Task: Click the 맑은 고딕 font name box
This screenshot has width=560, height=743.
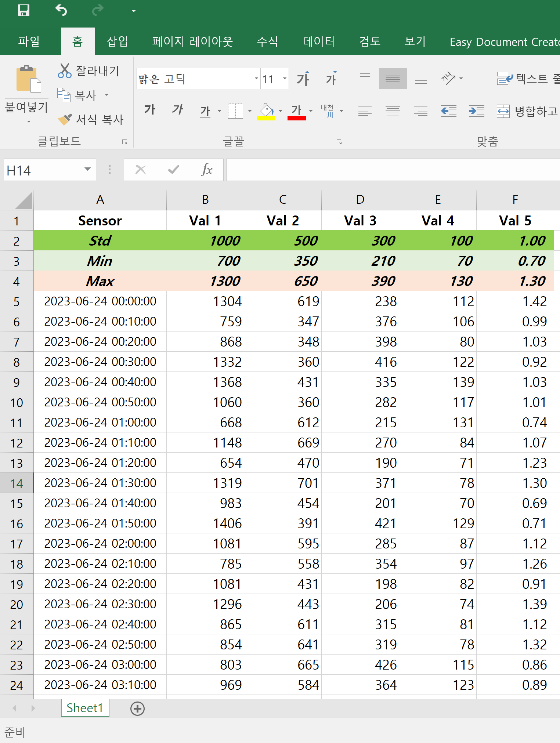Action: click(195, 79)
